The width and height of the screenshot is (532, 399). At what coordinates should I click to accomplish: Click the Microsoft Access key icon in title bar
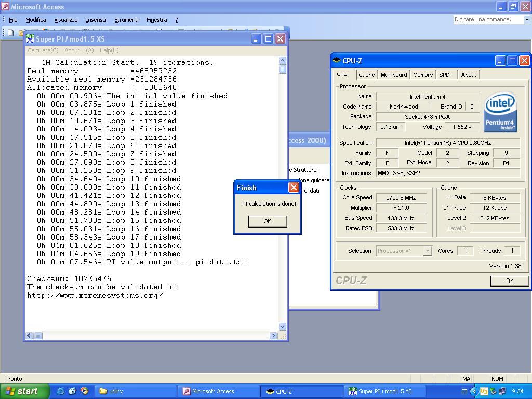[5, 6]
